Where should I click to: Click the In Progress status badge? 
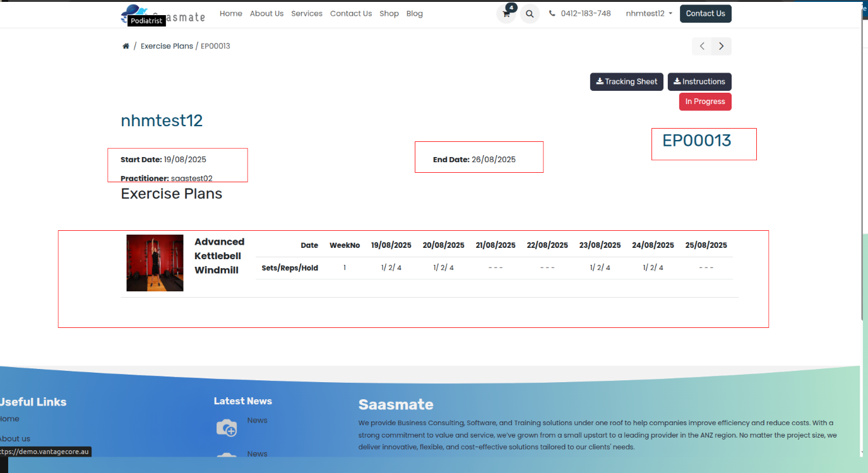[705, 102]
